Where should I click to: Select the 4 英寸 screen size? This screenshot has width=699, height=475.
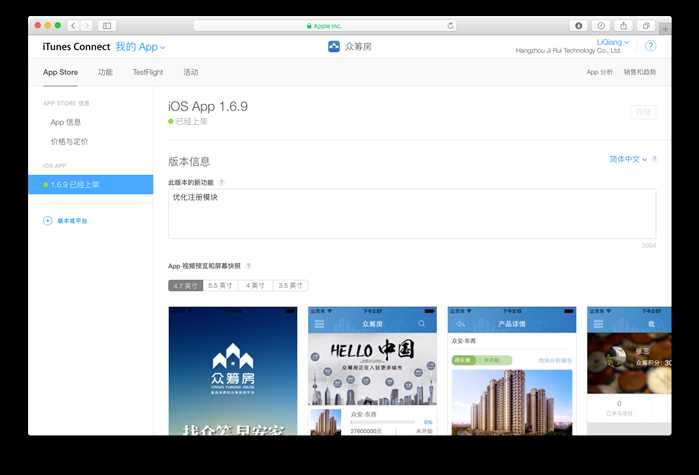(x=255, y=286)
